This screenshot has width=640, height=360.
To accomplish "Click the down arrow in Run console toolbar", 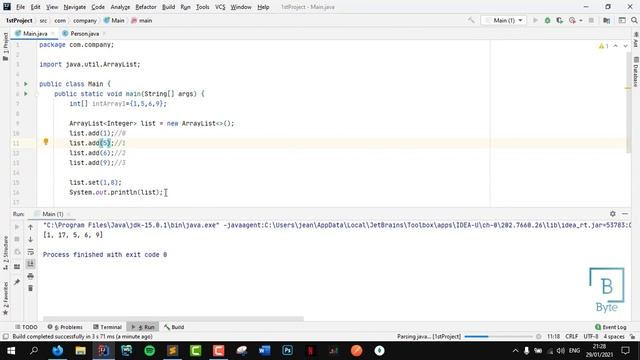I will (30, 239).
